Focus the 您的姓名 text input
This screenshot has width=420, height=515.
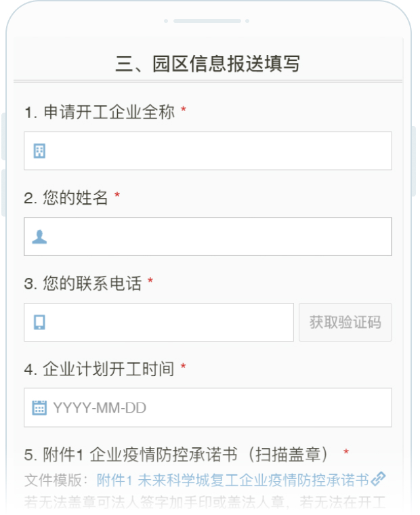(217, 236)
